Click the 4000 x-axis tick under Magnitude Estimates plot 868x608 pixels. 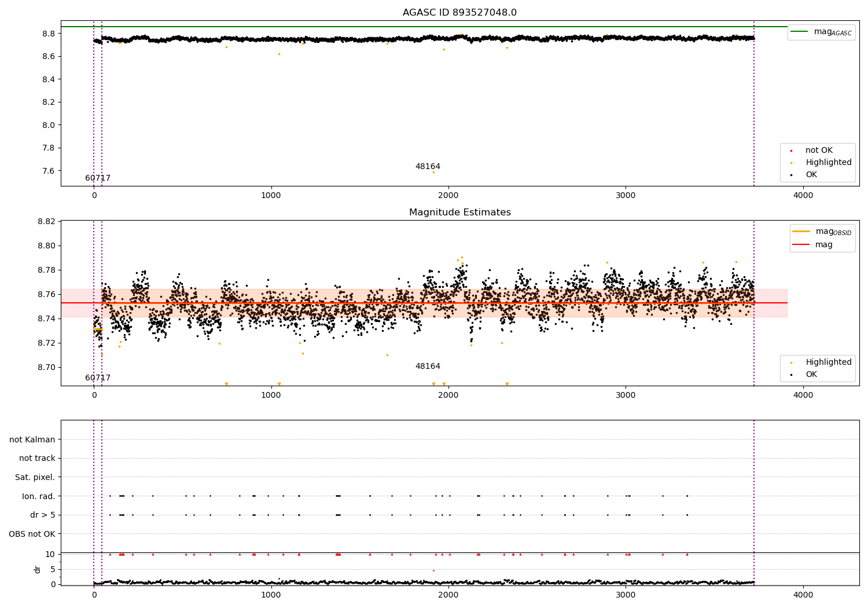click(x=803, y=395)
